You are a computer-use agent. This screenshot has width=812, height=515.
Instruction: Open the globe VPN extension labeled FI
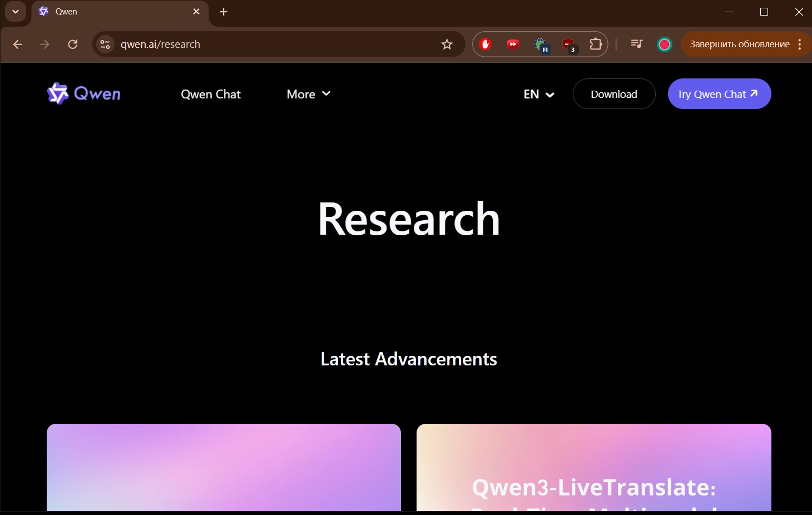(541, 44)
